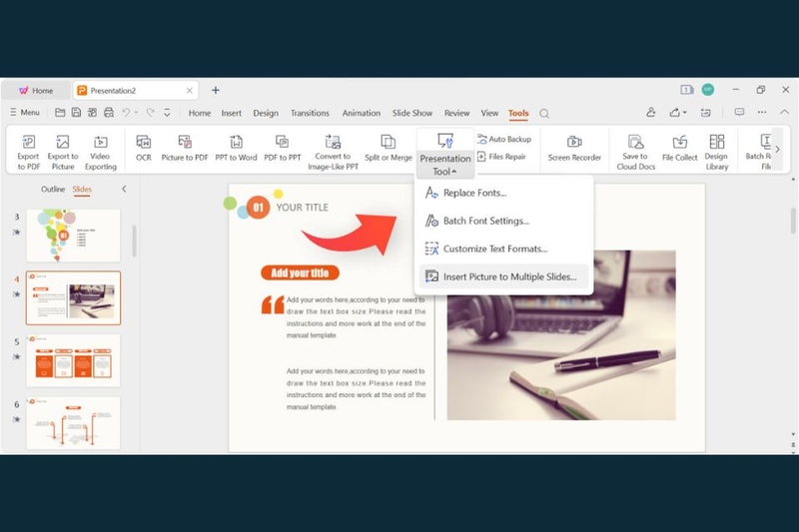Choose Replace Fonts menu entry
Screen dimensions: 799x532
(x=503, y=193)
